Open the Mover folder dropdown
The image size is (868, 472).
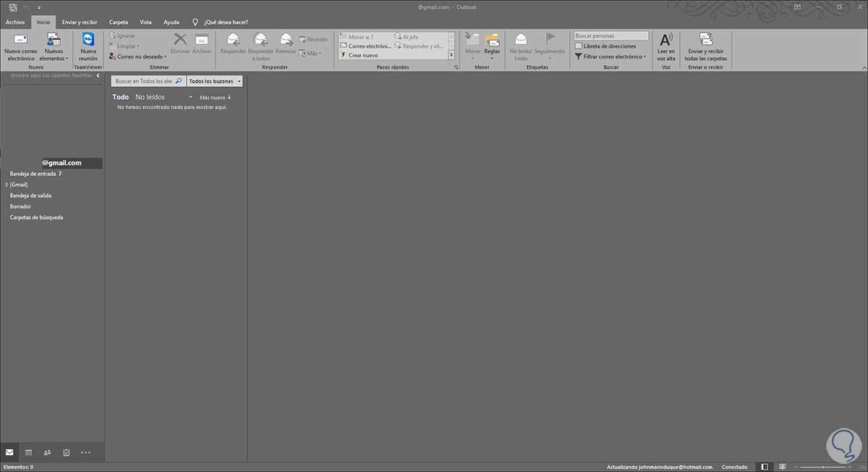click(473, 46)
